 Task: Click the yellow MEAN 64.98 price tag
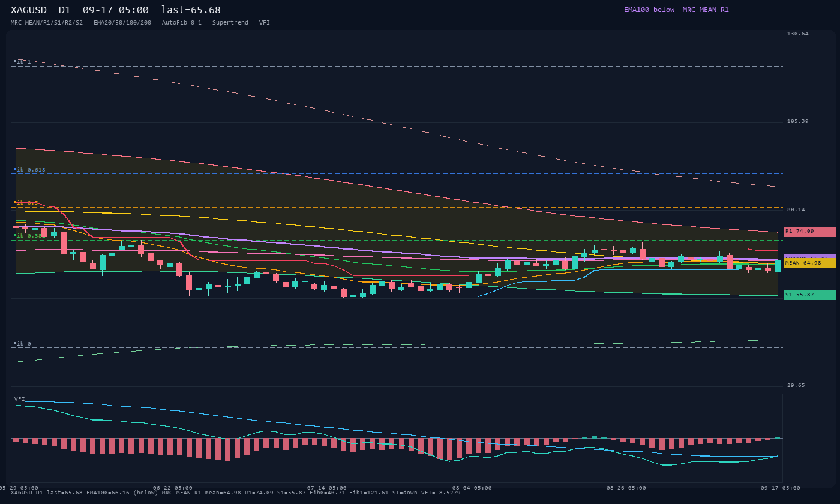pyautogui.click(x=809, y=263)
